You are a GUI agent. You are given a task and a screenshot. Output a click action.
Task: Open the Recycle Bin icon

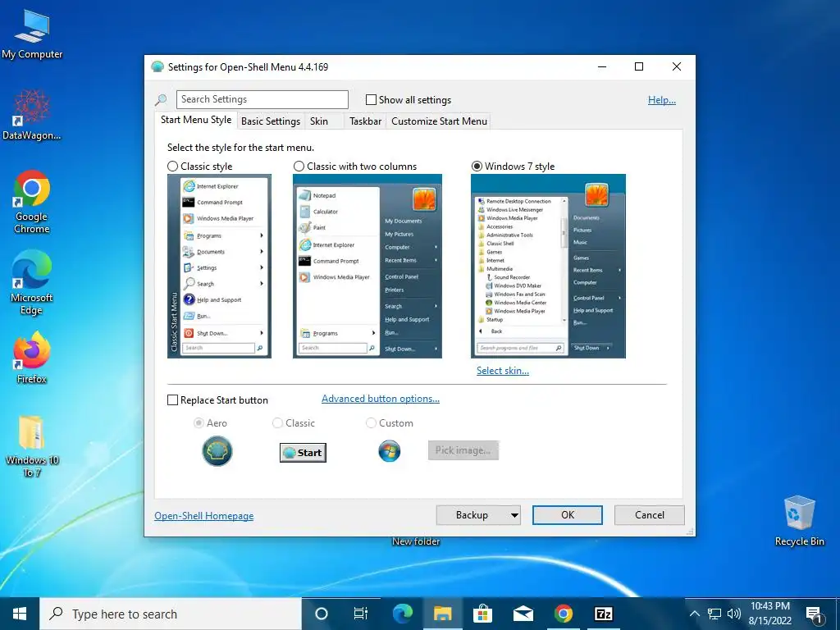click(799, 521)
